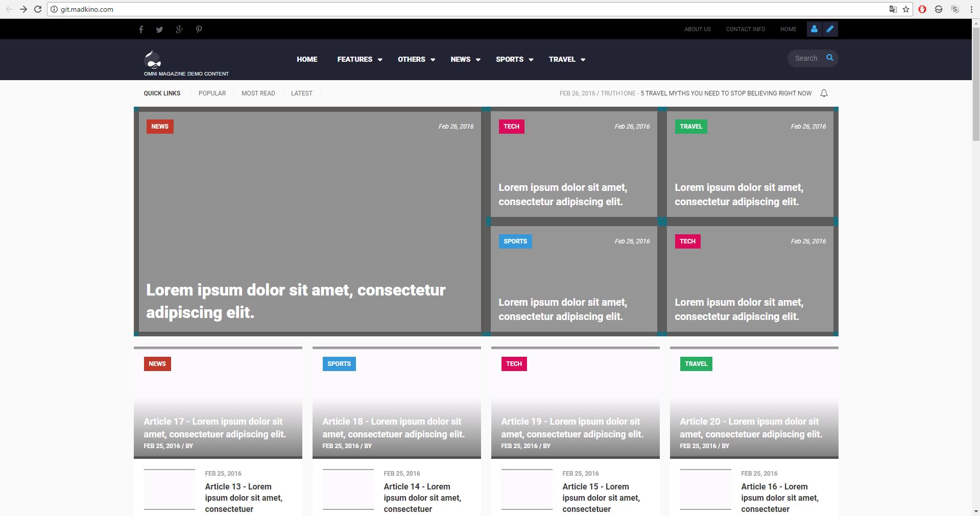Viewport: 980px width, 516px height.
Task: Select HOME in the main navigation bar
Action: (307, 59)
